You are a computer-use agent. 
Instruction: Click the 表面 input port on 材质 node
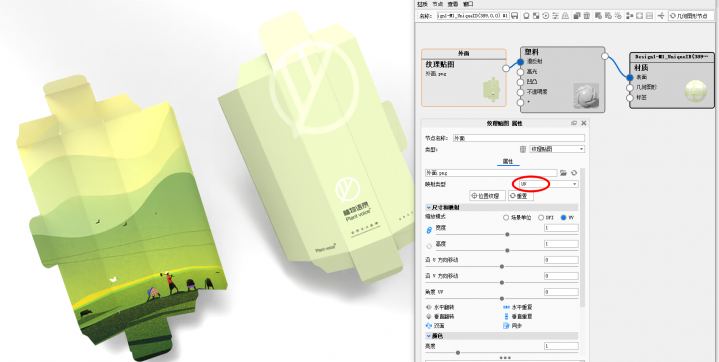click(x=630, y=78)
